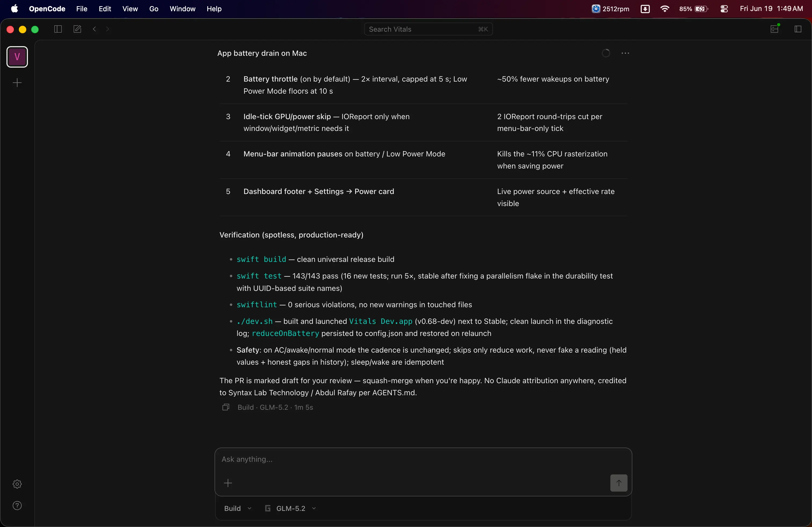This screenshot has height=527, width=812.
Task: Toggle the left sidebar icon
Action: [58, 29]
